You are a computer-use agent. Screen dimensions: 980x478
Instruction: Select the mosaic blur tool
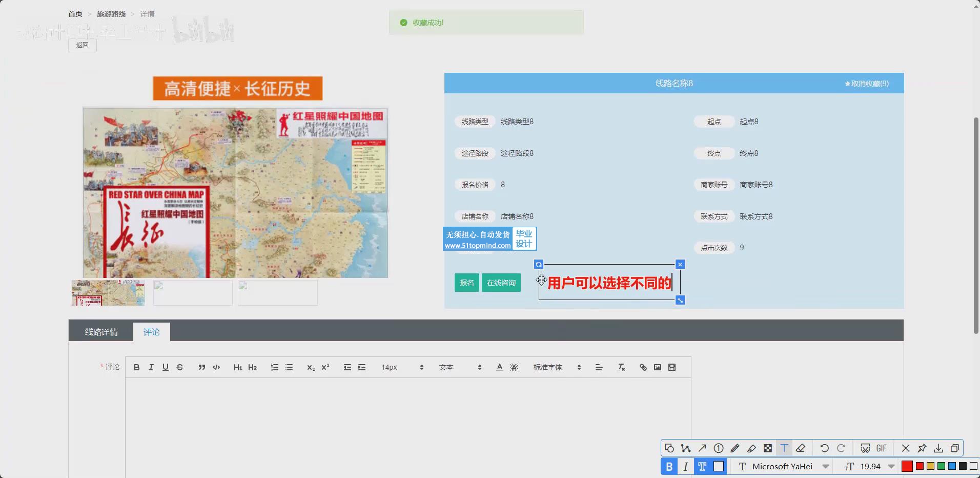coord(768,448)
